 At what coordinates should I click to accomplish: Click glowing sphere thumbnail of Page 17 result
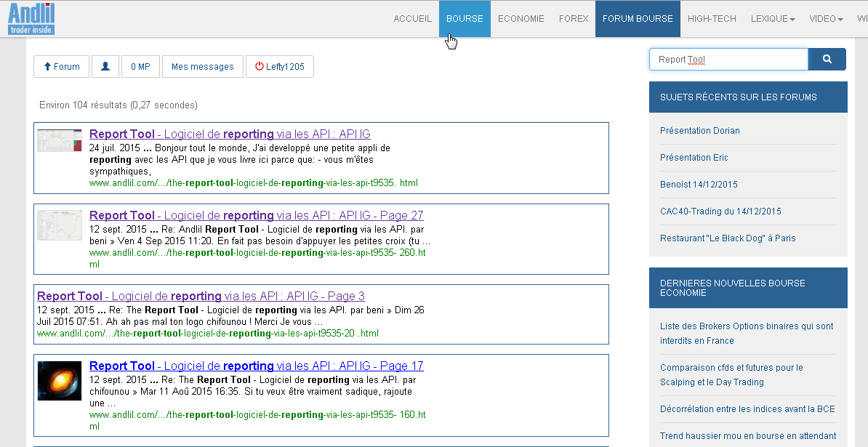tap(59, 381)
